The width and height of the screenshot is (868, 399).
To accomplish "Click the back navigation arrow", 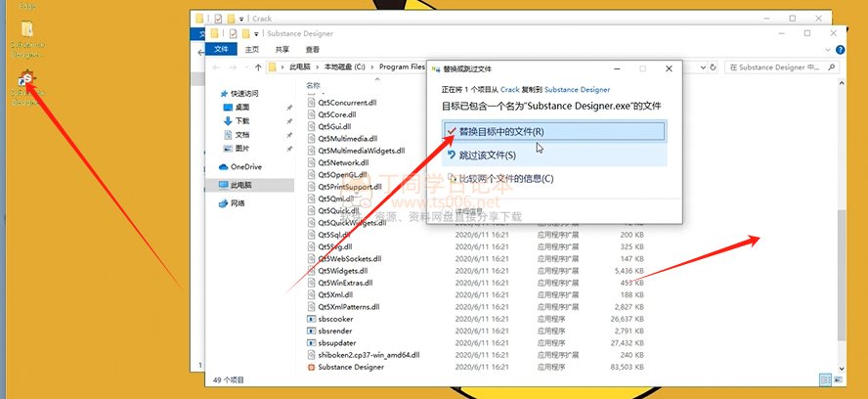I will (x=217, y=67).
